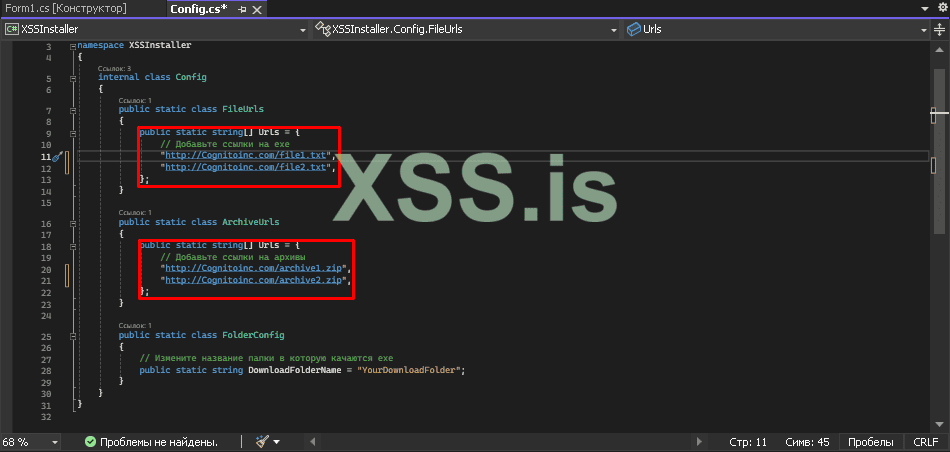Open the XSSInstaller.Config.FileUrls type dropdown

point(614,30)
